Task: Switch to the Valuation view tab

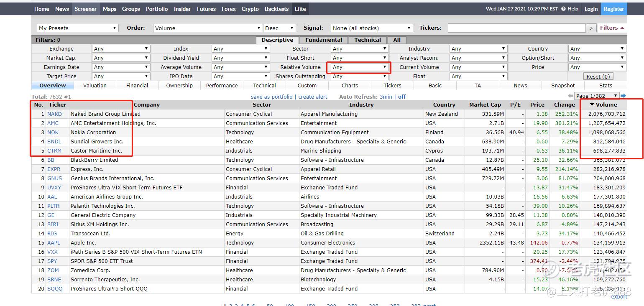Action: pyautogui.click(x=95, y=86)
